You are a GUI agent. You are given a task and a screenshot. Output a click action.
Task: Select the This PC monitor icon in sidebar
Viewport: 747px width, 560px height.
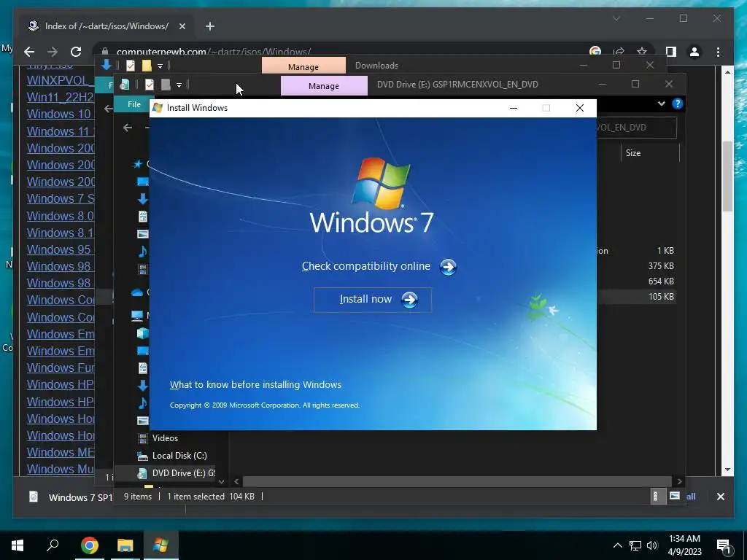(137, 316)
